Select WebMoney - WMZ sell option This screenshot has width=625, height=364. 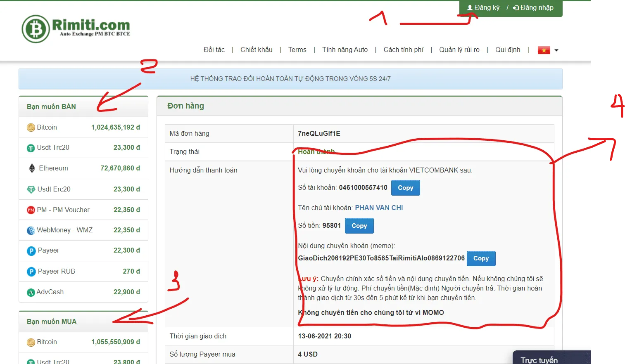(x=83, y=230)
